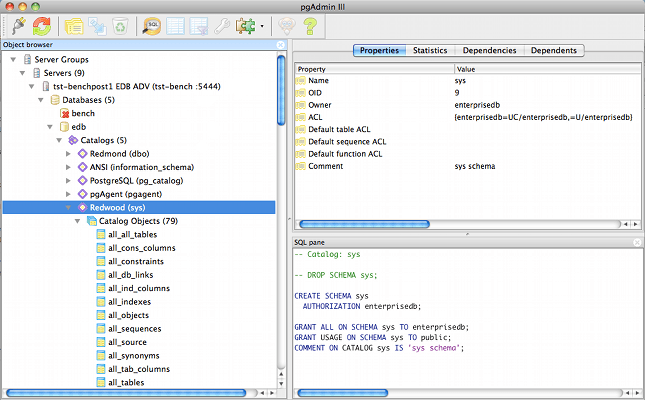Select the all_constraints catalog object
The image size is (645, 400).
tap(136, 261)
